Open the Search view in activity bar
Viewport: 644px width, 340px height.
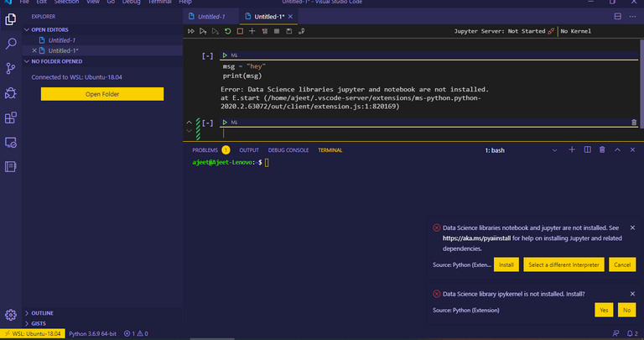coord(11,43)
